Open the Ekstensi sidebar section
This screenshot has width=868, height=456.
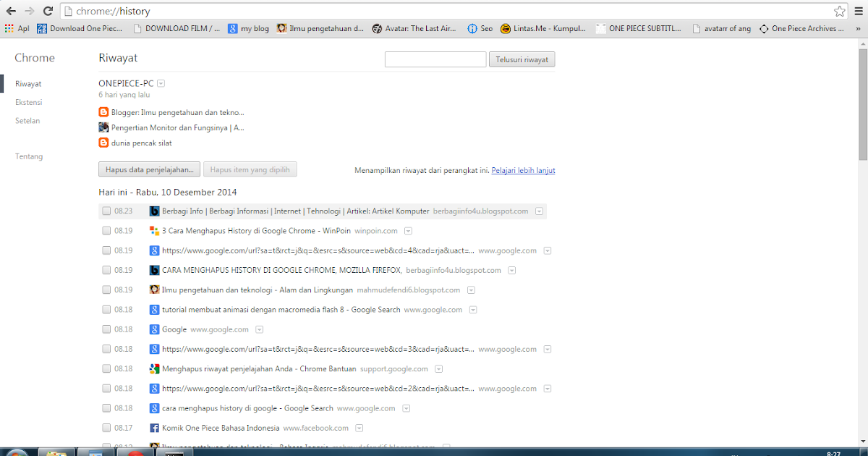click(x=28, y=102)
